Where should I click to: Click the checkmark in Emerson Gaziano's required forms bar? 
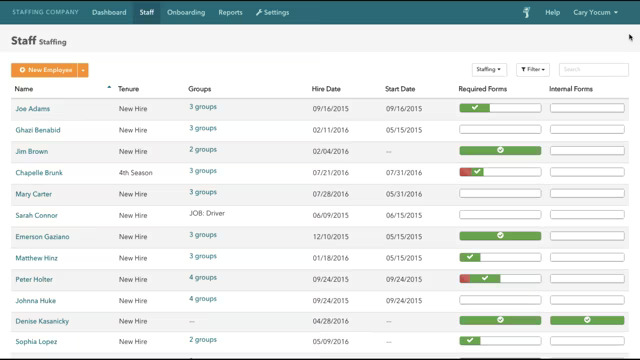(x=500, y=236)
